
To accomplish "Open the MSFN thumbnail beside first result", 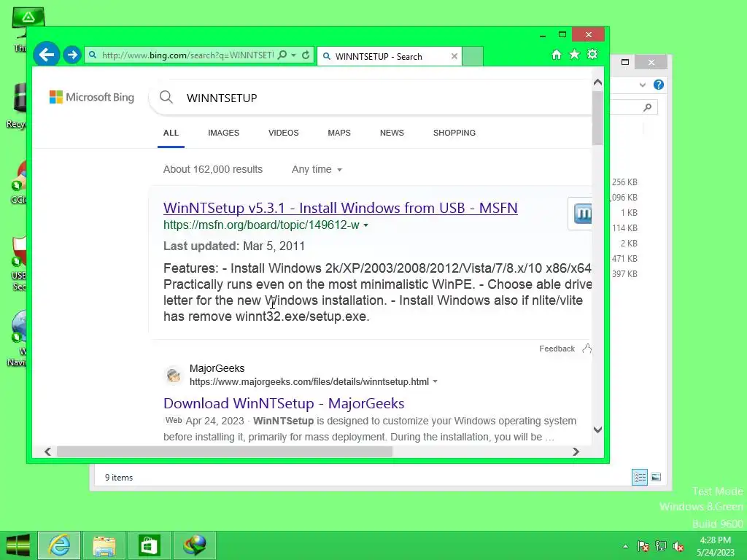I will tap(580, 214).
